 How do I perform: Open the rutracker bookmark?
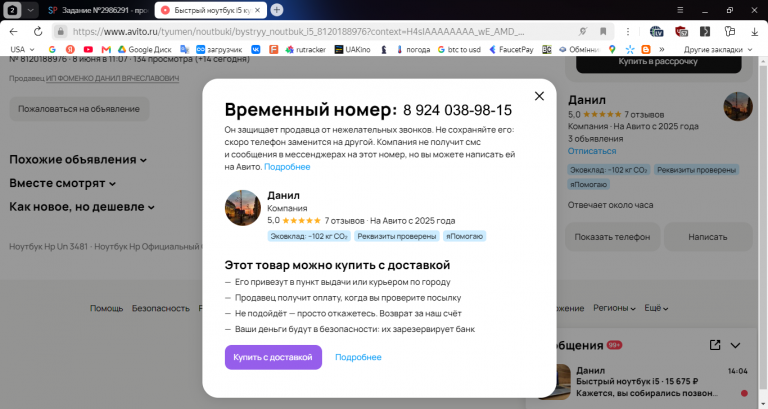coord(306,49)
